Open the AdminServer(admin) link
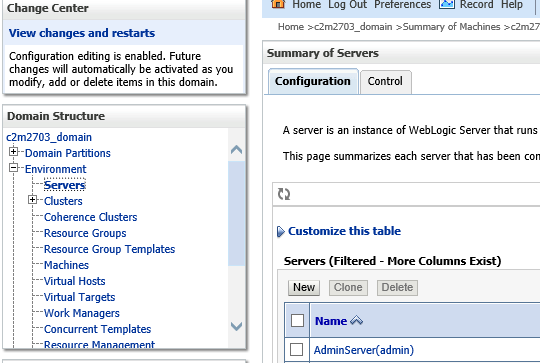540x363 pixels. pos(364,350)
